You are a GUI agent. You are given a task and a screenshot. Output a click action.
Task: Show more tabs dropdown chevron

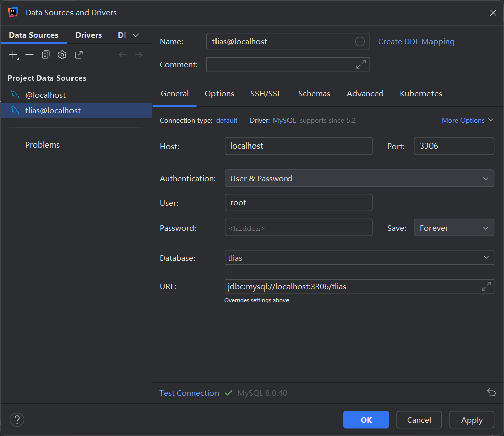(136, 35)
